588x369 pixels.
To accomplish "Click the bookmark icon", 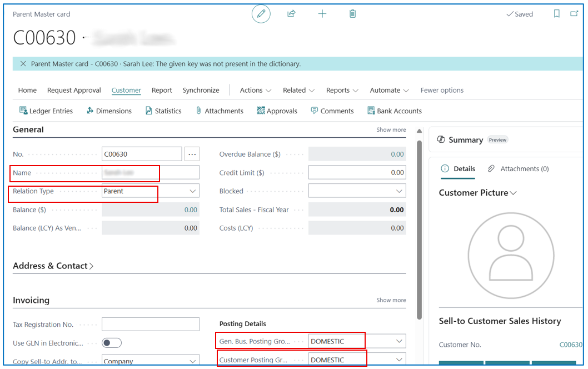I will tap(556, 14).
